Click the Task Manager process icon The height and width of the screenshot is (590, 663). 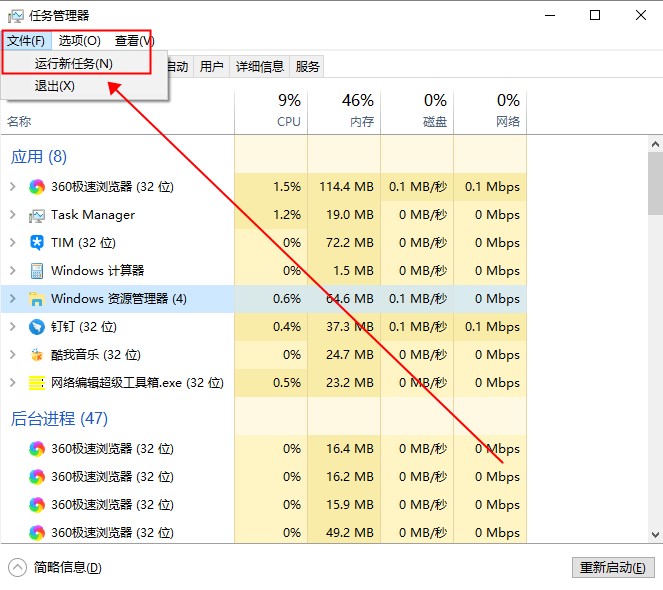coord(37,215)
